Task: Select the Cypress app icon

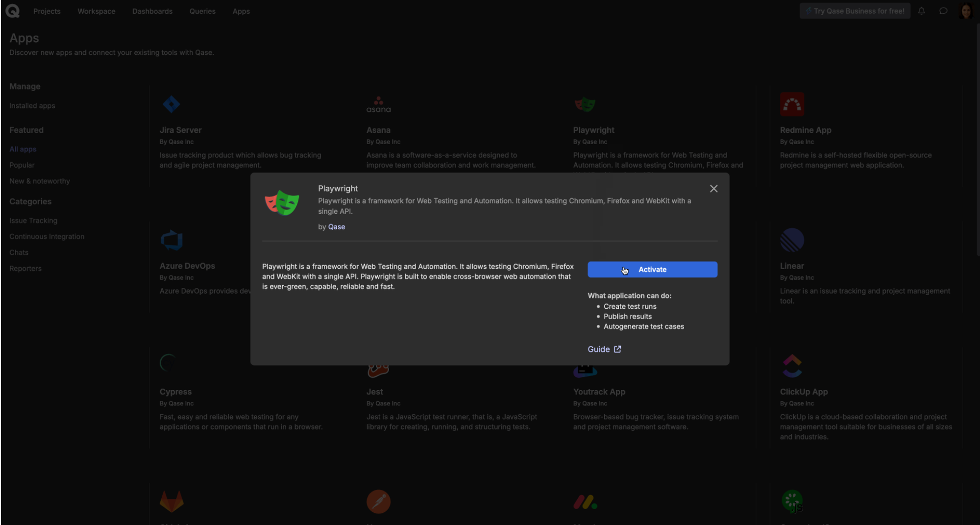Action: click(168, 363)
